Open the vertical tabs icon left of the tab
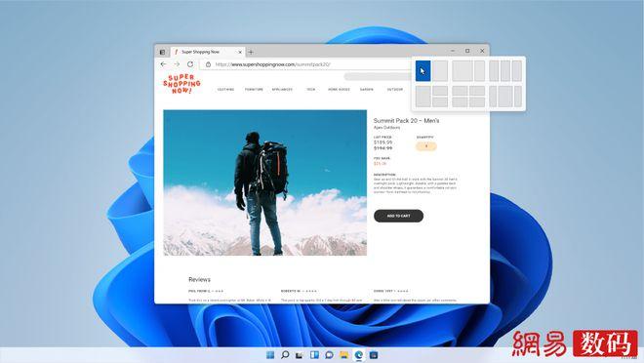The height and width of the screenshot is (363, 644). point(162,52)
